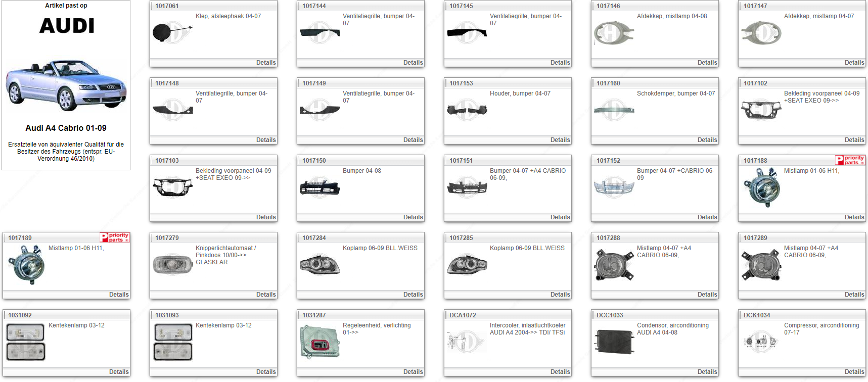Viewport: 868px width, 382px height.
Task: Click the tow hook flap image 1017061
Action: point(172,33)
